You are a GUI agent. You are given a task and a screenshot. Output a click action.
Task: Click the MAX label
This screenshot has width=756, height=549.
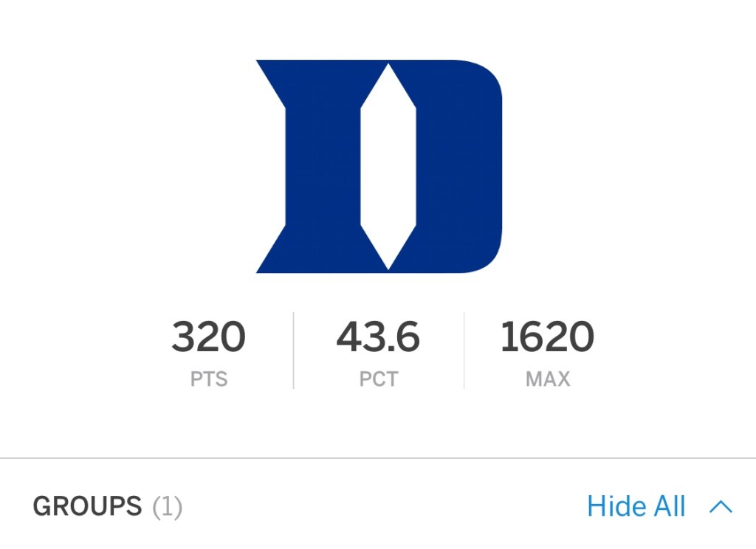[x=548, y=379]
